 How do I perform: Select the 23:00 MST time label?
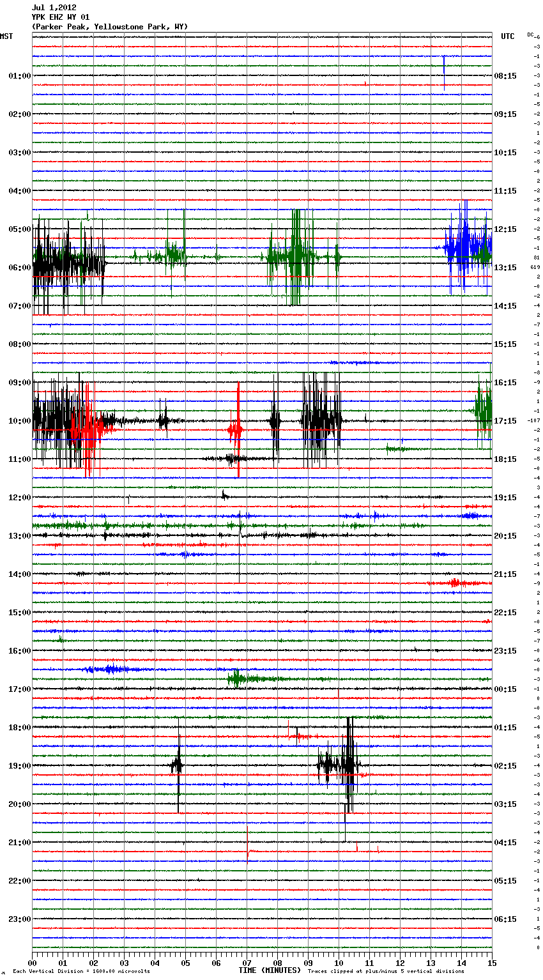tap(19, 919)
